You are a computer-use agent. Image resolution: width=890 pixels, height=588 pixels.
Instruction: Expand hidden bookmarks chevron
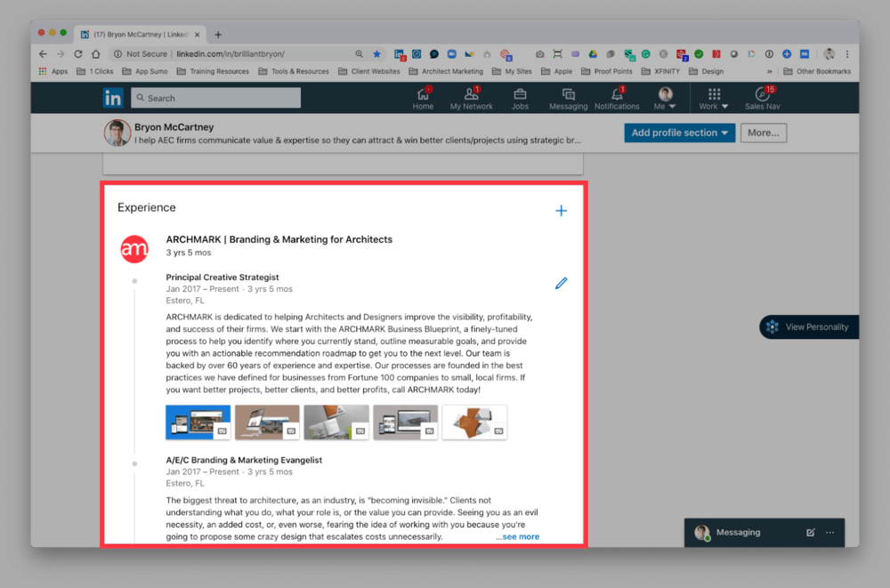770,71
